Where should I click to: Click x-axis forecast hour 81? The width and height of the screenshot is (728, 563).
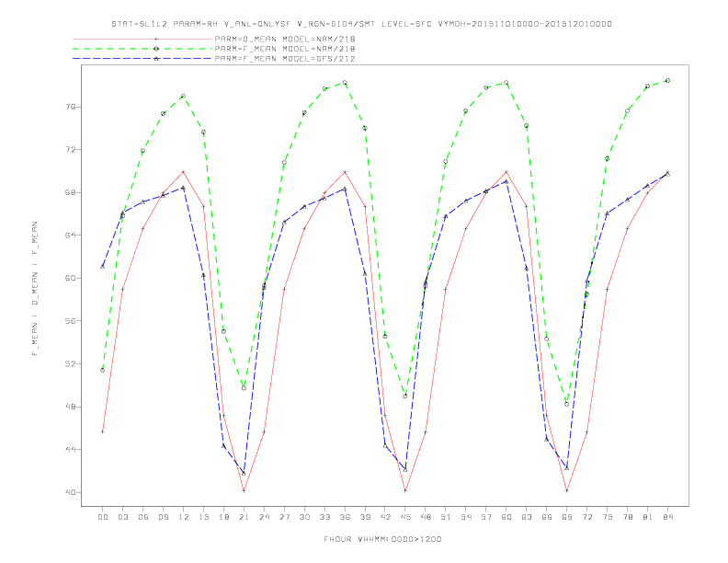647,517
